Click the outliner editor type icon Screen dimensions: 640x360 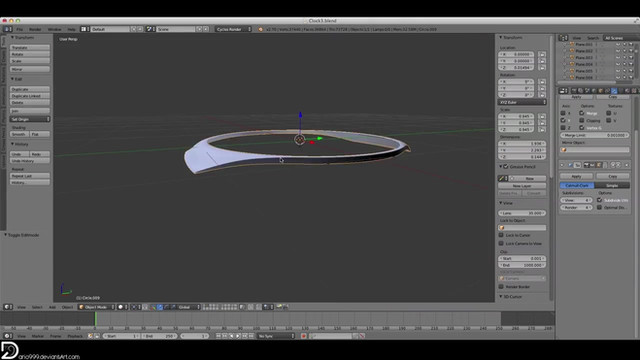(564, 38)
